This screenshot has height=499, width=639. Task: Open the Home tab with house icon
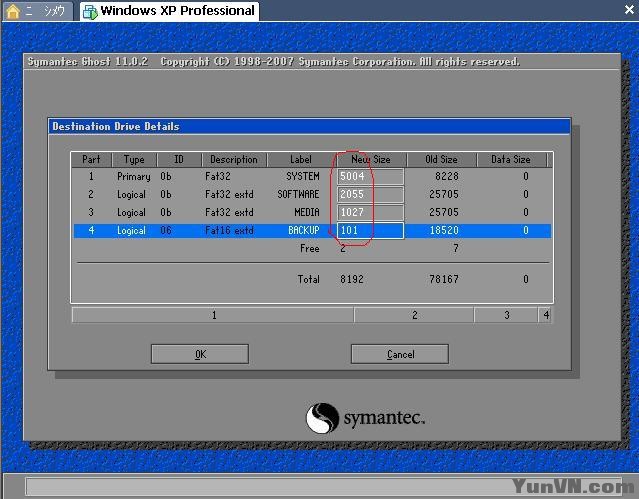(38, 11)
